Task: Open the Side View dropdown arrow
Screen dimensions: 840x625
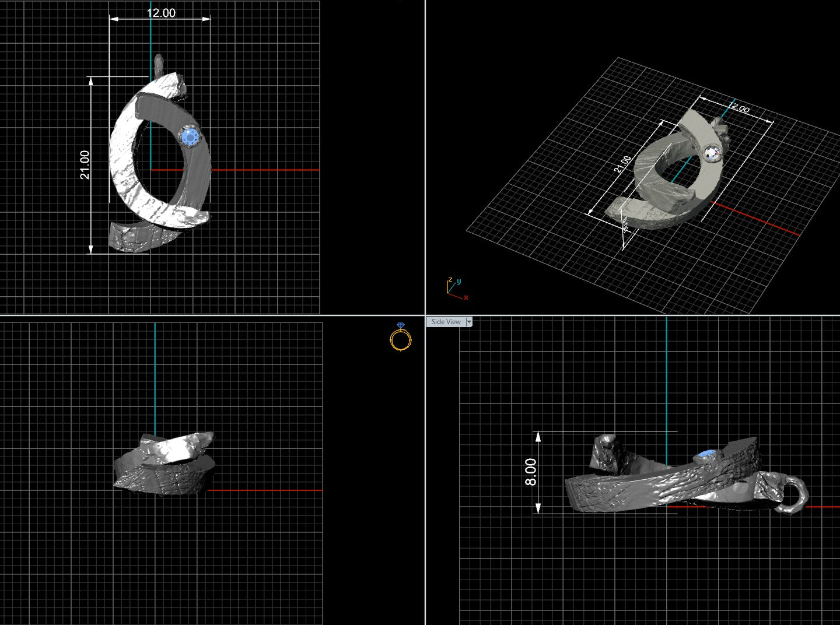Action: (469, 322)
